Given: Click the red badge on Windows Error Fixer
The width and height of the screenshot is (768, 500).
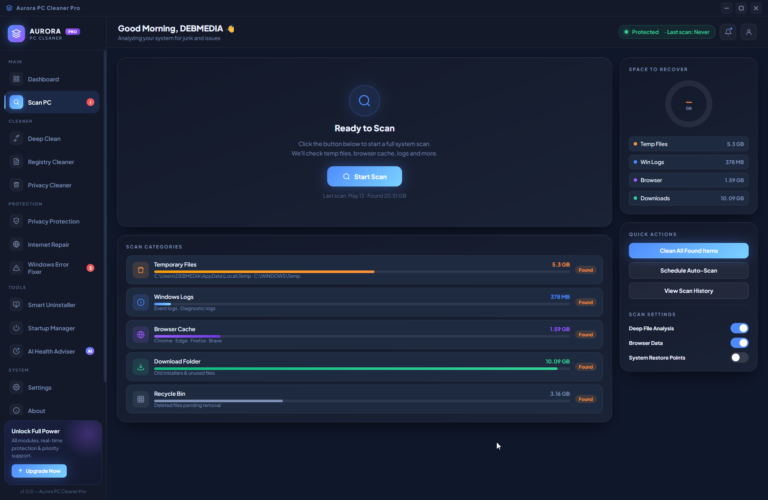Looking at the screenshot, I should 90,268.
